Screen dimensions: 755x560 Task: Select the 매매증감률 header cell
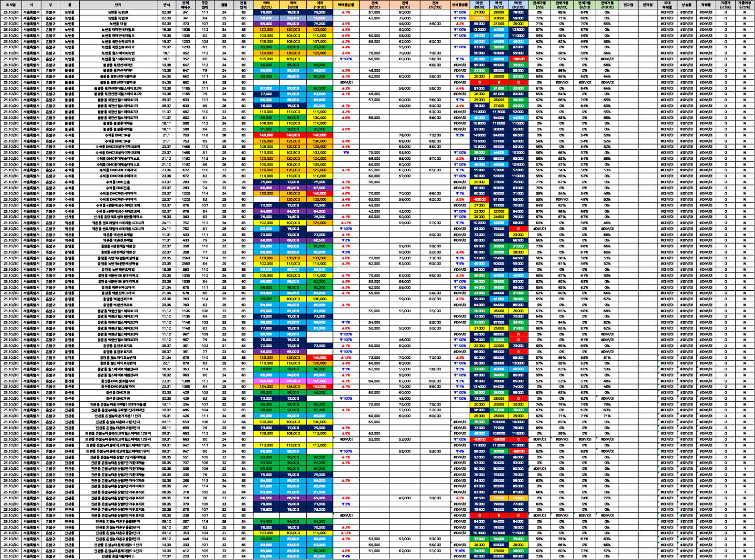pyautogui.click(x=346, y=5)
